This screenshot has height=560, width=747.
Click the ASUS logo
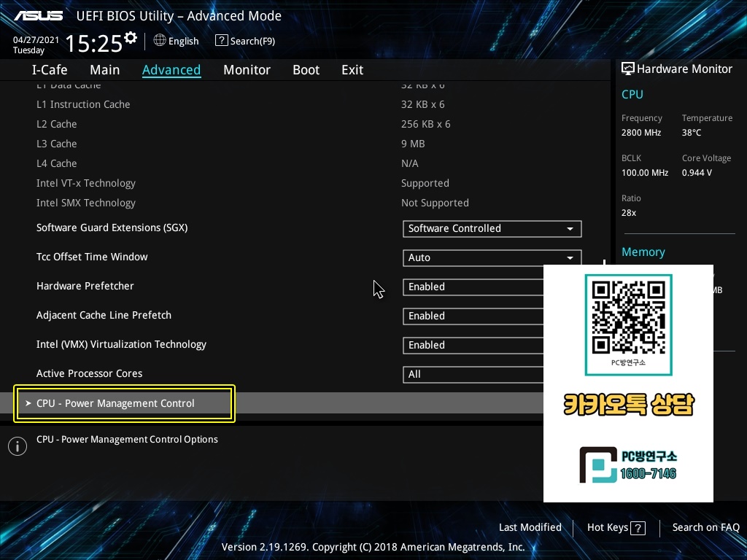(38, 16)
